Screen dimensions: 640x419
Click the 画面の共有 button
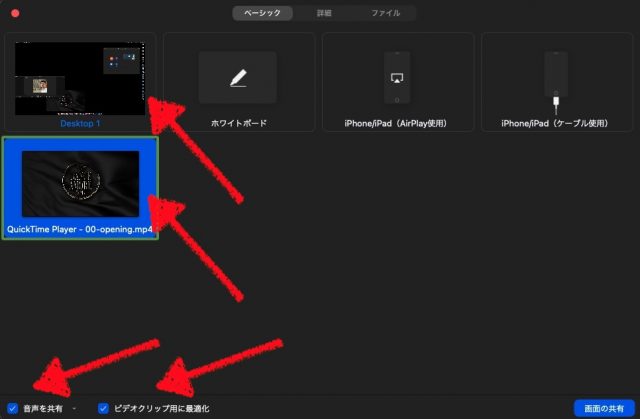tap(604, 408)
